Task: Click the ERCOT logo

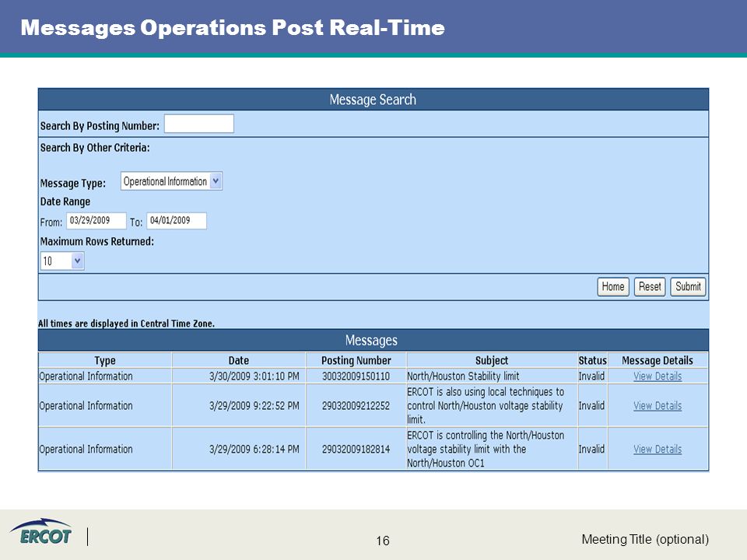Action: (40, 532)
